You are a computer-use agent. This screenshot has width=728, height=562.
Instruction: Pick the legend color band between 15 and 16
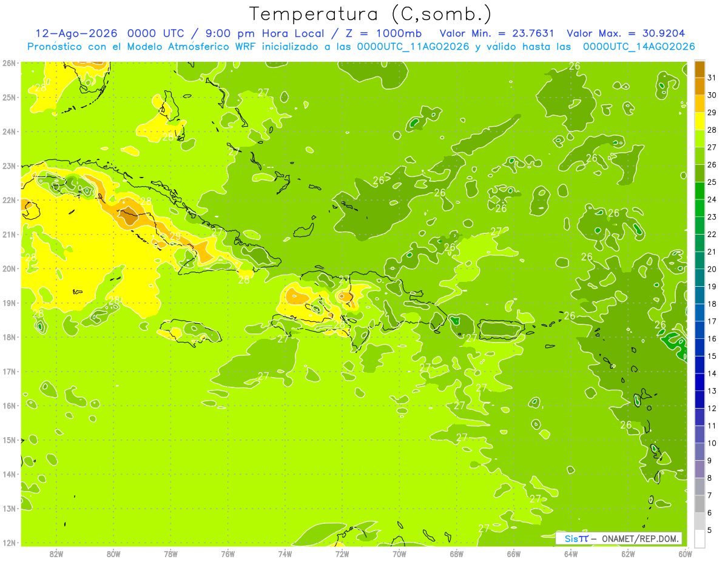click(x=699, y=347)
